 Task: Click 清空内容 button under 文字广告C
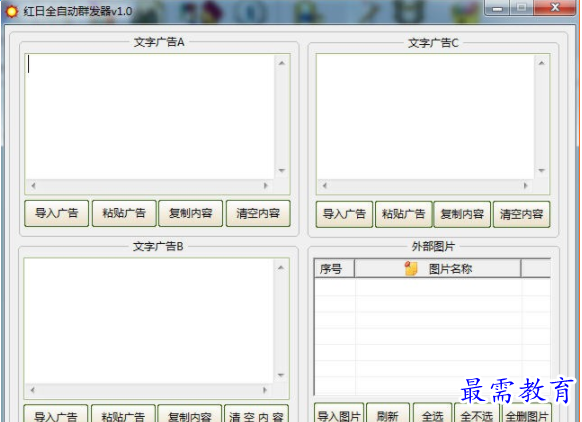click(x=521, y=214)
